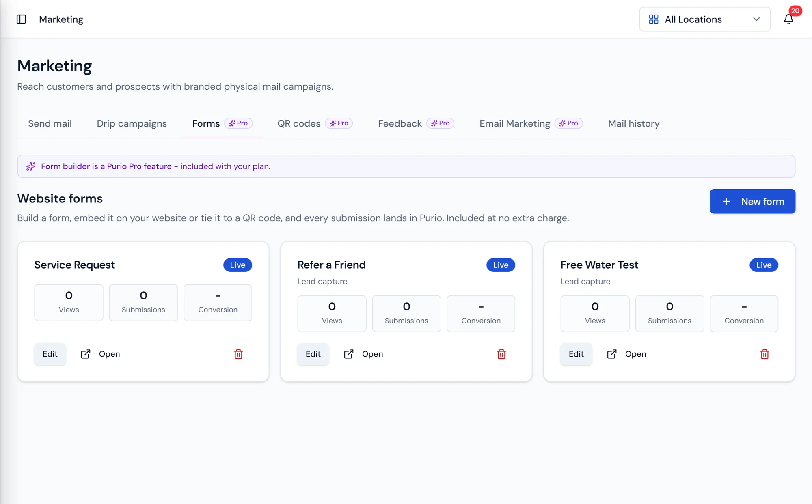Click the grid icon in All Locations
The height and width of the screenshot is (504, 812).
(x=654, y=19)
